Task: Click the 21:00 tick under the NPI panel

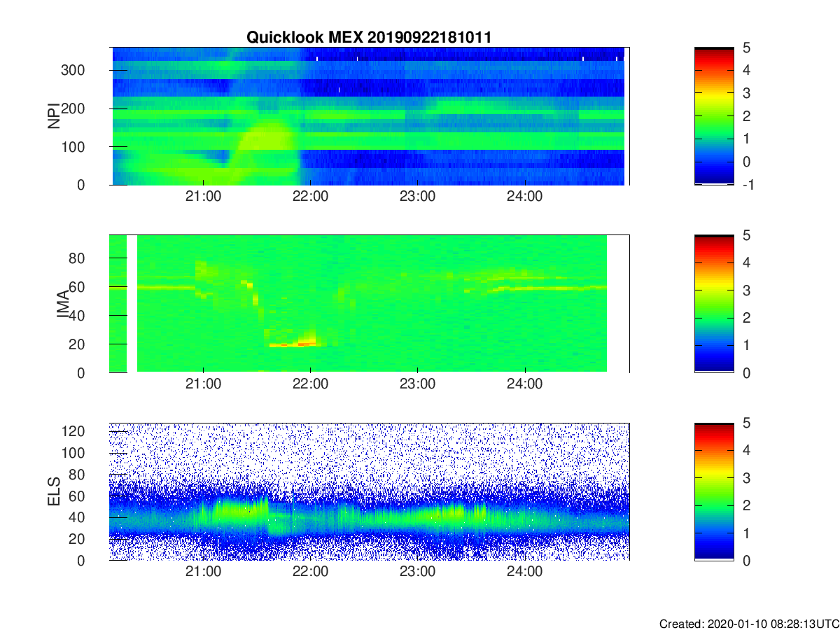Action: (x=203, y=197)
